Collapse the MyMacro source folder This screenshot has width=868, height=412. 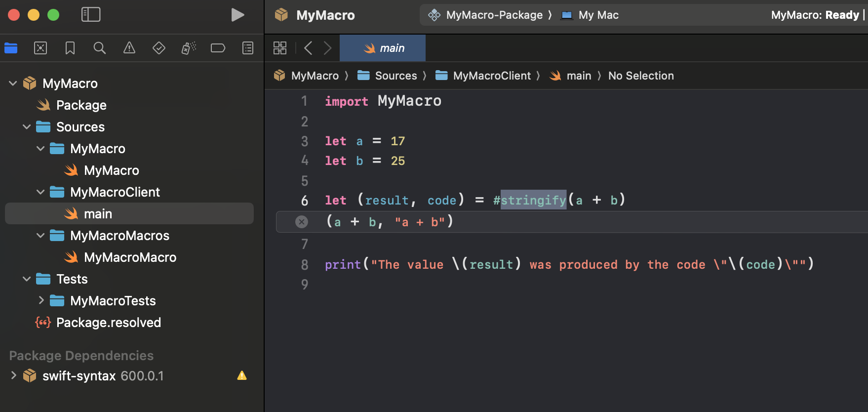40,148
